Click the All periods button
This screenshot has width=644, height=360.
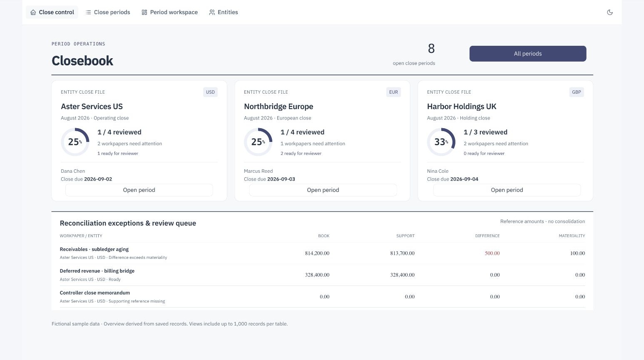tap(528, 54)
